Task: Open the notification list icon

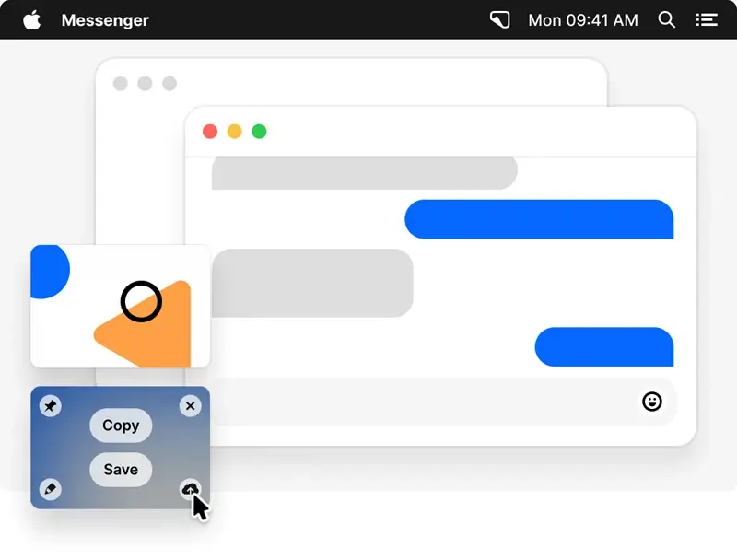Action: (x=707, y=19)
